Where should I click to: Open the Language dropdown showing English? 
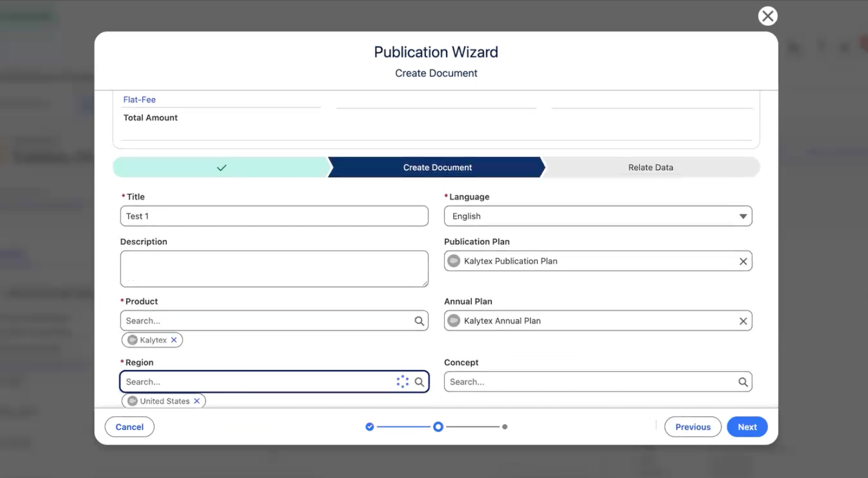598,216
